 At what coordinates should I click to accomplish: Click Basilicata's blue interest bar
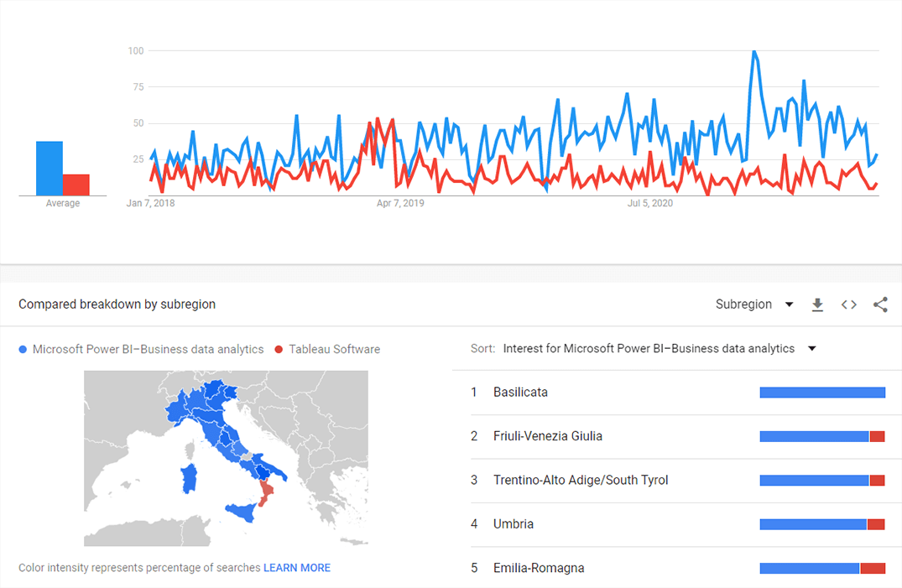pos(822,393)
